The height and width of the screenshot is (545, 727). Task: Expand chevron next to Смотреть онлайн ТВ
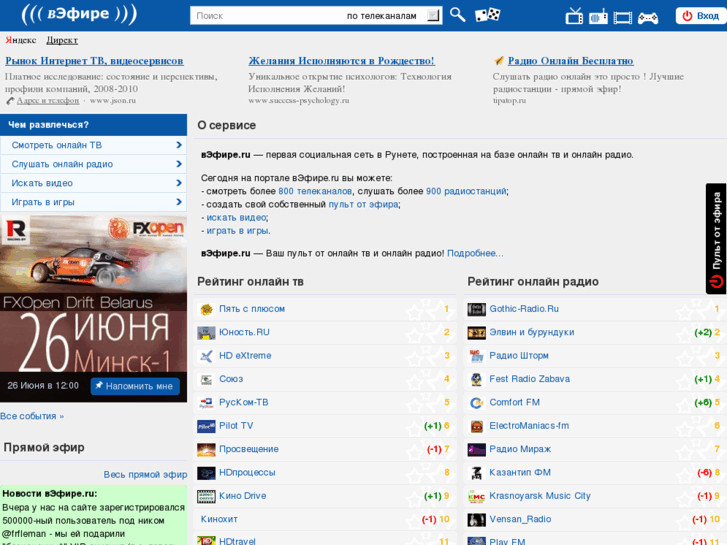179,145
